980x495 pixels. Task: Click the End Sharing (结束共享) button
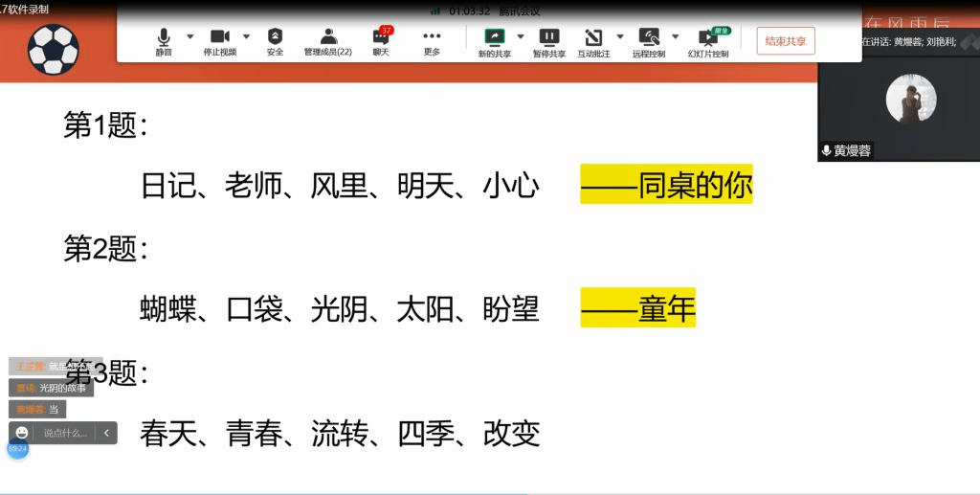tap(785, 41)
